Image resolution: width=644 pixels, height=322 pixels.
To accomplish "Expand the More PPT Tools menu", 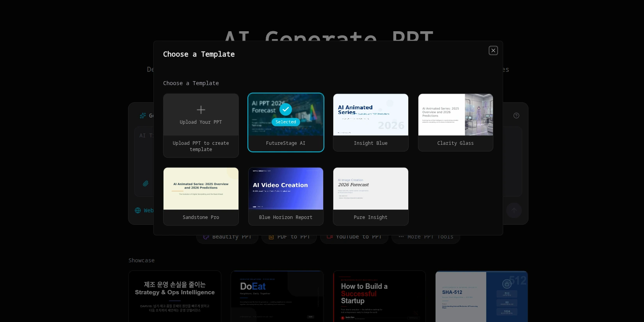I will coord(425,237).
